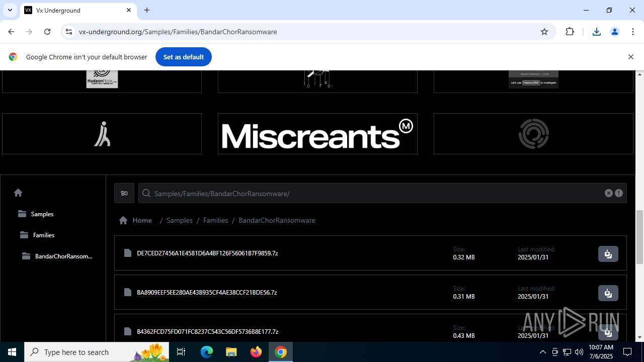This screenshot has width=644, height=362.
Task: Click the scrollbar down arrow
Action: (x=639, y=337)
